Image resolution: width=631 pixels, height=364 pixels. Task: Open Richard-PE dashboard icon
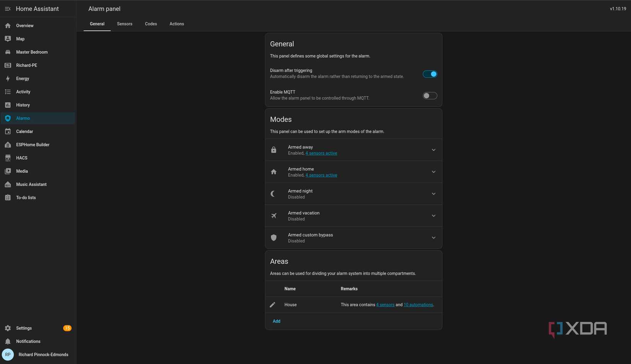point(8,65)
